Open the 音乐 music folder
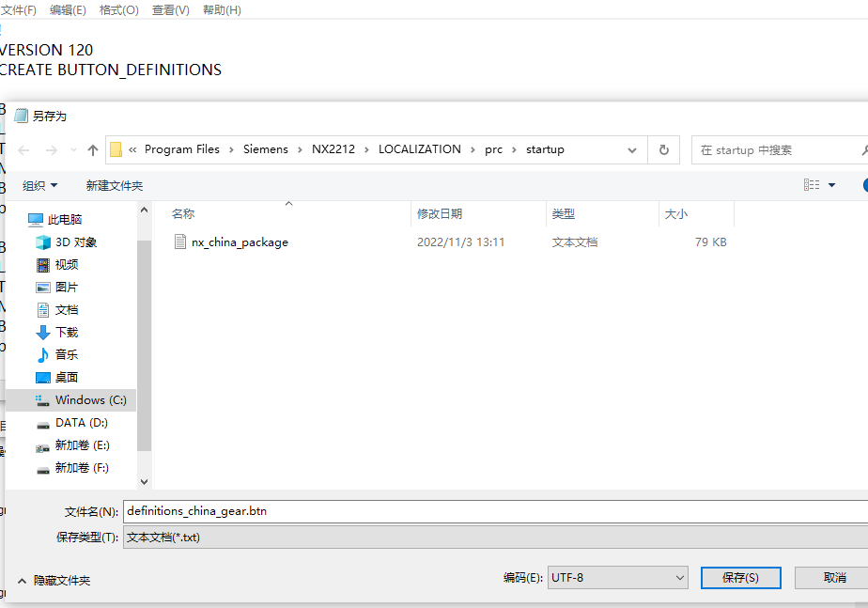Viewport: 868px width, 608px height. [x=66, y=355]
